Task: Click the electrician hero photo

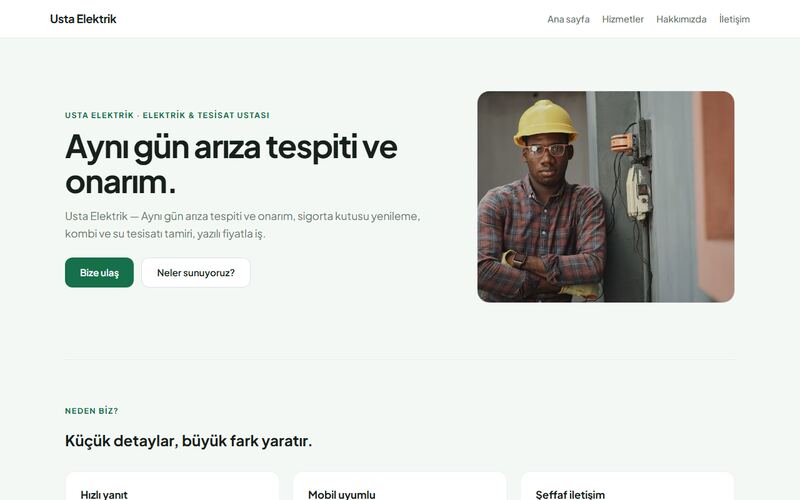Action: click(606, 197)
